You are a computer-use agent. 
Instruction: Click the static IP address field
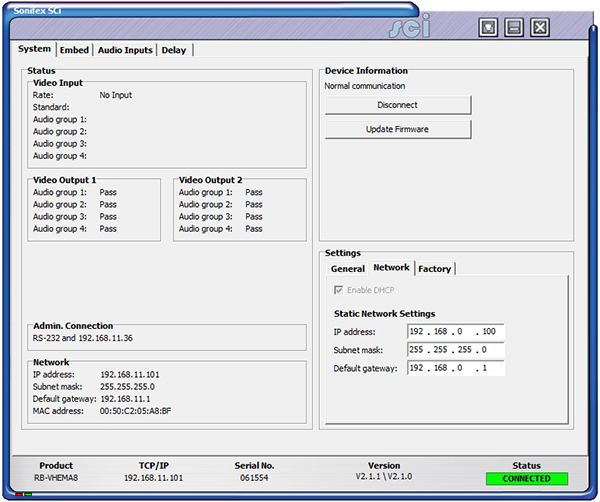tap(456, 331)
